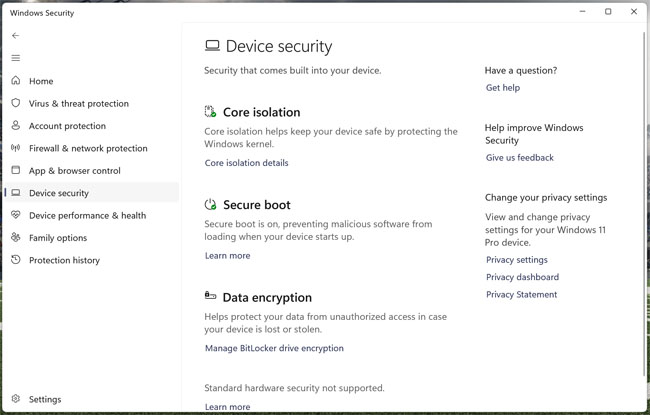Click Give us feedback link
The image size is (650, 415).
point(519,158)
